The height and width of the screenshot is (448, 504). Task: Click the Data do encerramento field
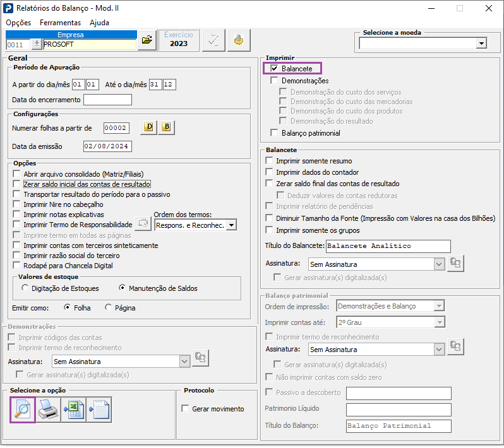107,100
